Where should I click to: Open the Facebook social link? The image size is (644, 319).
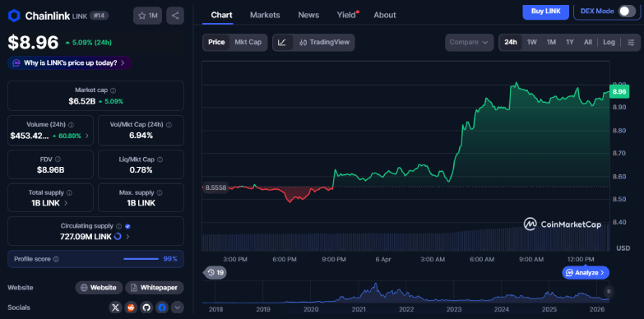point(162,307)
